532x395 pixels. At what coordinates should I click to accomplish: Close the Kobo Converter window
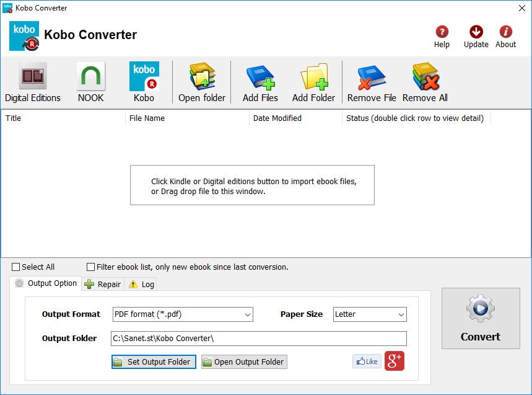522,8
